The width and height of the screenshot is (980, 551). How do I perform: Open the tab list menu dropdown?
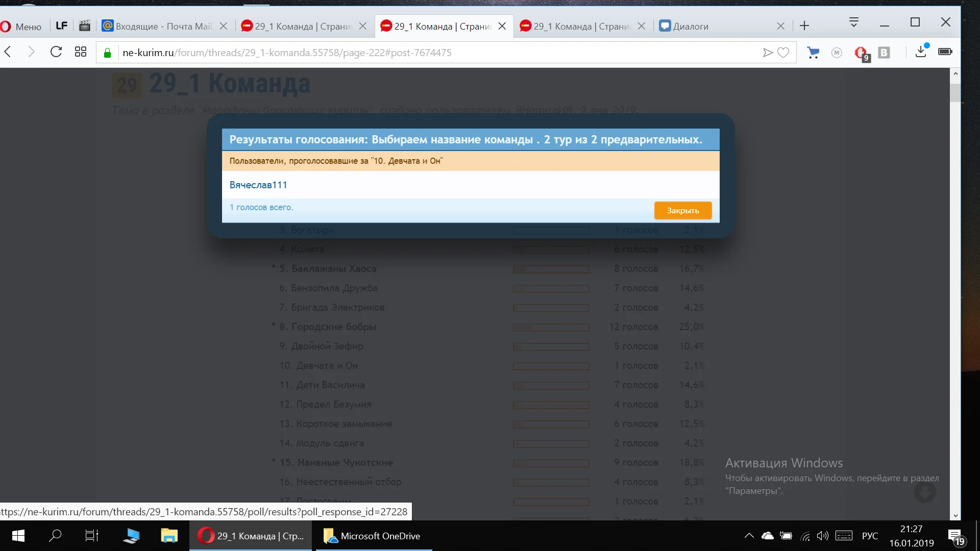pyautogui.click(x=853, y=22)
